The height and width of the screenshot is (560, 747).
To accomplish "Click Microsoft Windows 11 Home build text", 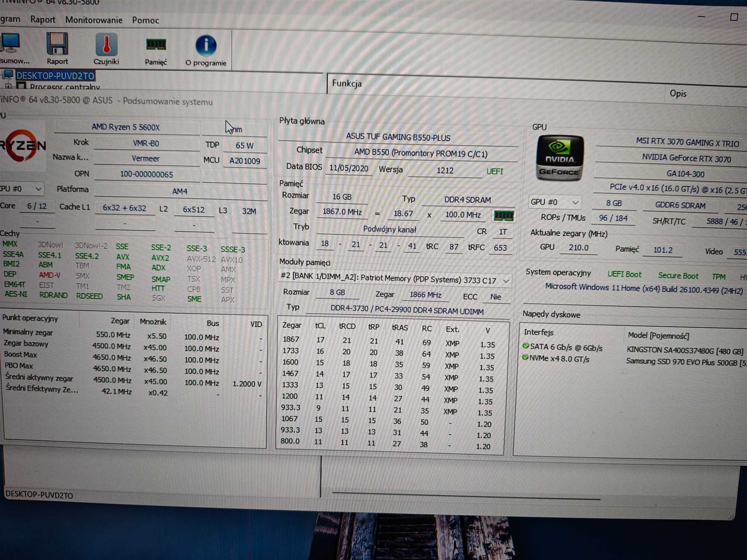I will (x=644, y=289).
